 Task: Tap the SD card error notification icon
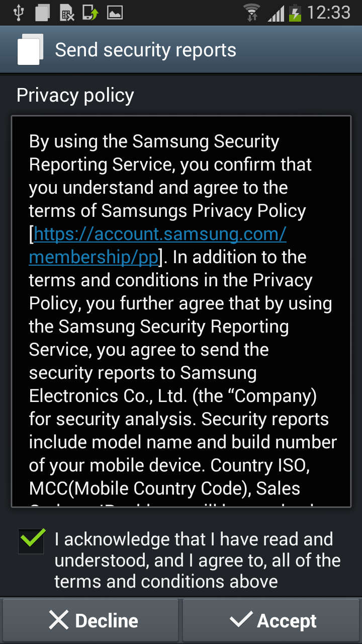click(67, 13)
